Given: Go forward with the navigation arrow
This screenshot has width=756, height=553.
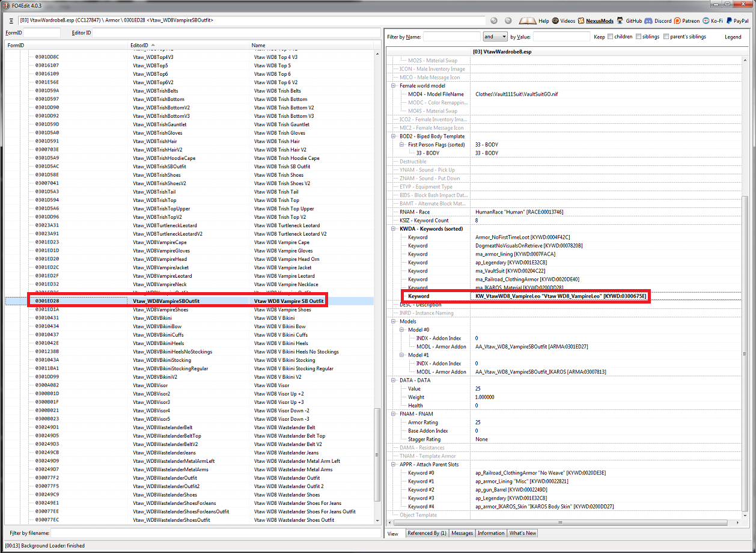Looking at the screenshot, I should pyautogui.click(x=508, y=20).
